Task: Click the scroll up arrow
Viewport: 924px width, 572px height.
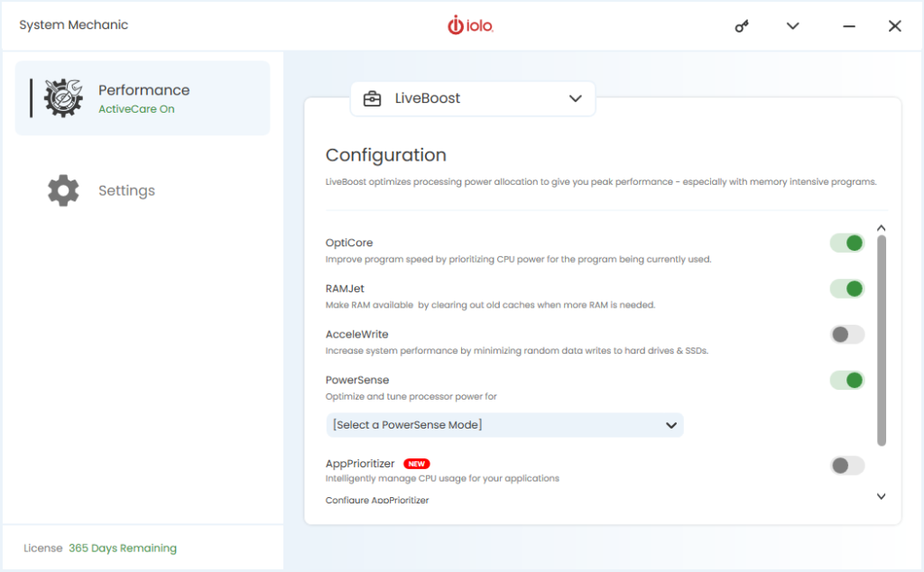Action: click(881, 228)
